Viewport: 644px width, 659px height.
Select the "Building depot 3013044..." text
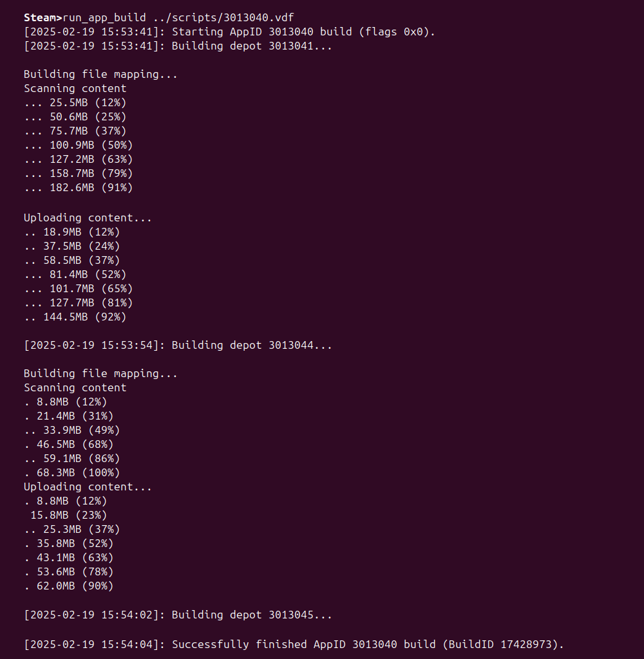[x=252, y=345]
